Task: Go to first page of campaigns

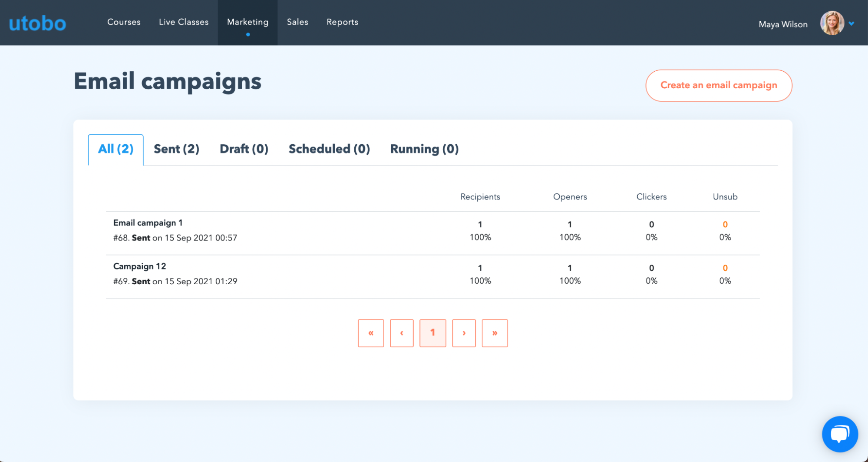Action: [371, 333]
